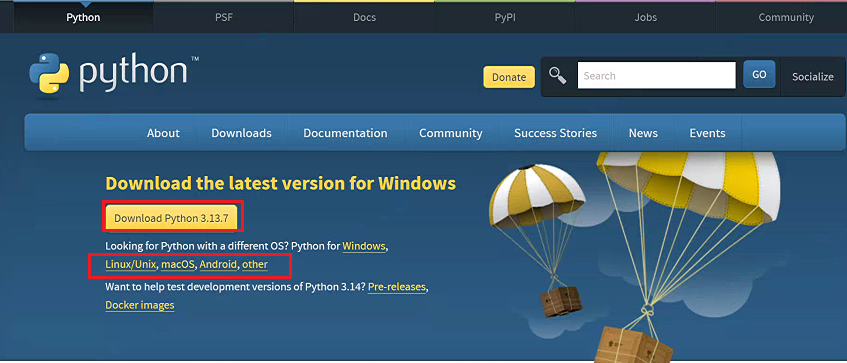Click the heading Download the latest version for Windows

(x=280, y=184)
